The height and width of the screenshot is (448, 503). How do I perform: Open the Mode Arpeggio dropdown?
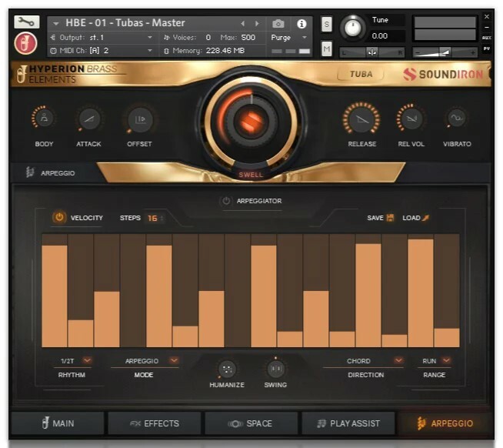(x=174, y=360)
